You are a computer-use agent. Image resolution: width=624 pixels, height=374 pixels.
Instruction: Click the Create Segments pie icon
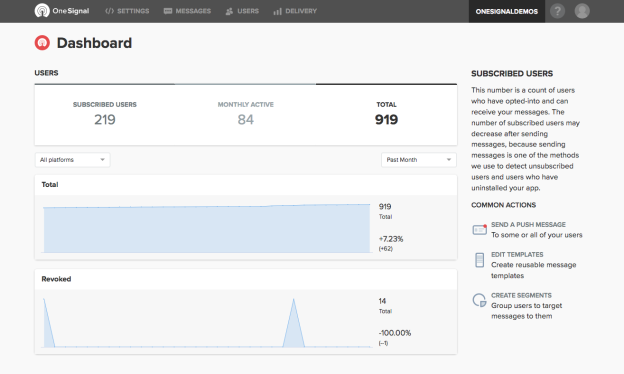[479, 300]
